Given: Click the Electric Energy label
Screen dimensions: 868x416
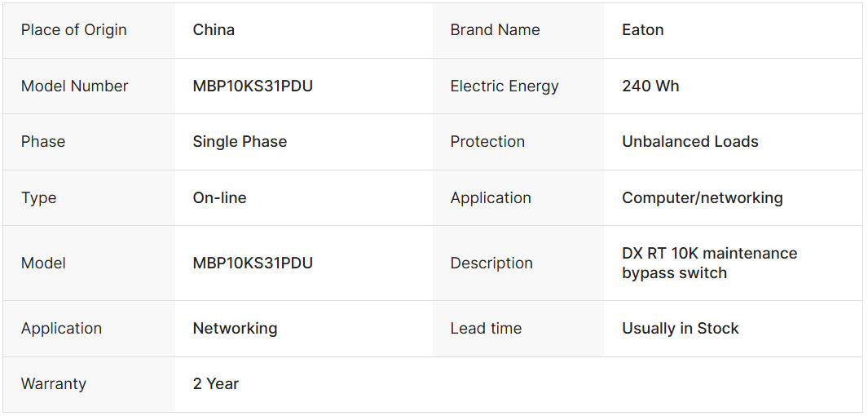Looking at the screenshot, I should (x=504, y=86).
